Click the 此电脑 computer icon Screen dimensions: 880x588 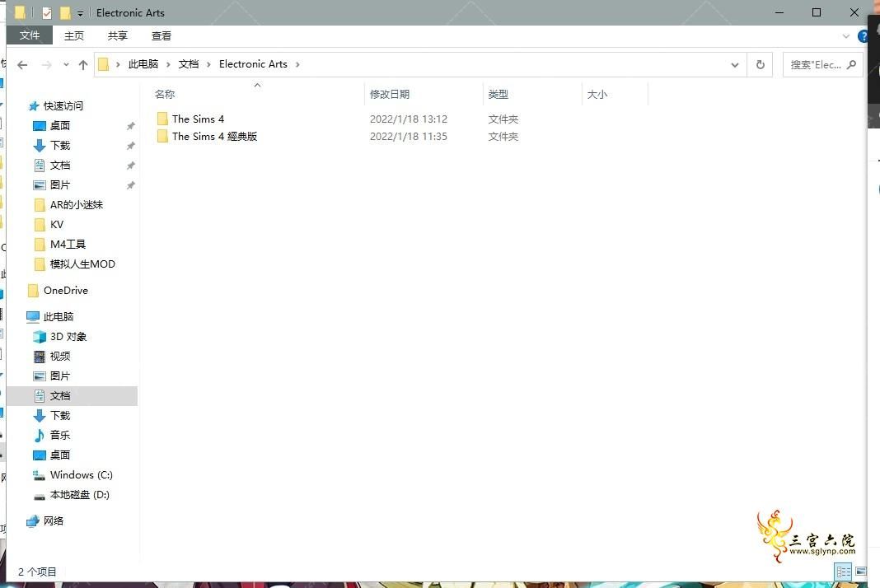pos(33,317)
